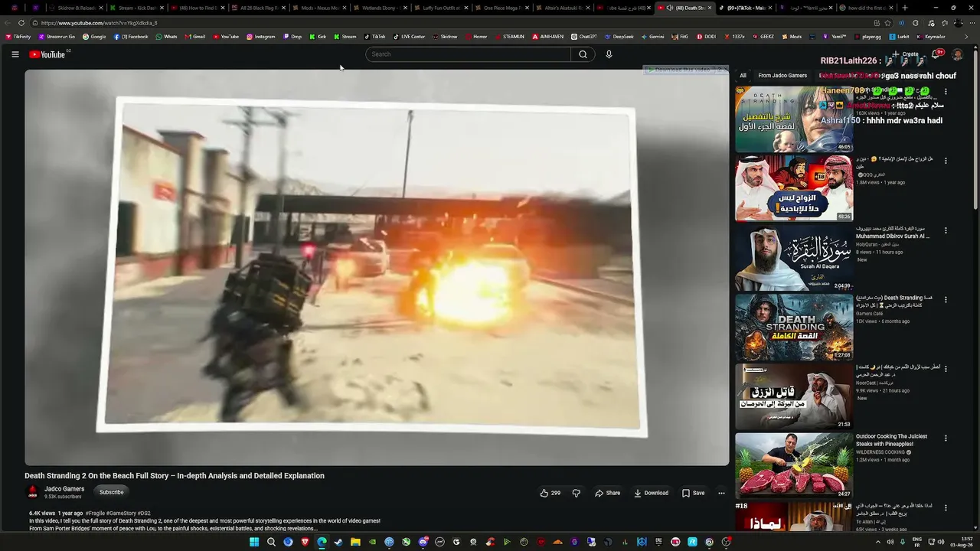
Task: Visit the Jadco Gamers channel name link
Action: 64,489
